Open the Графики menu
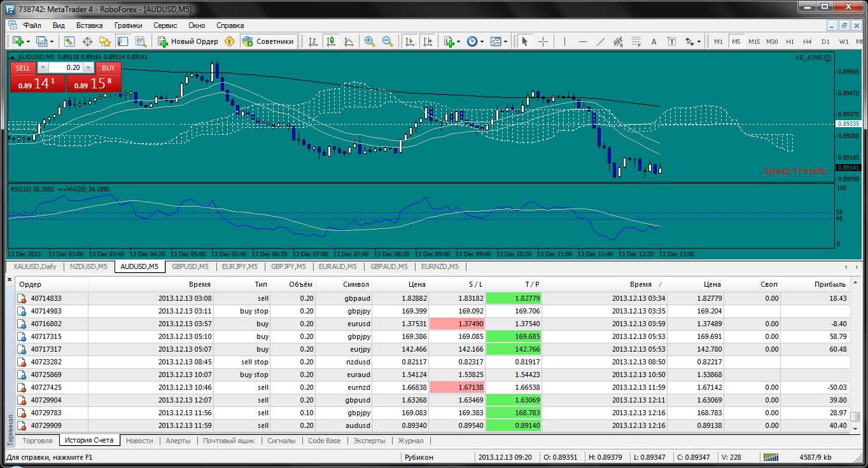 coord(128,25)
